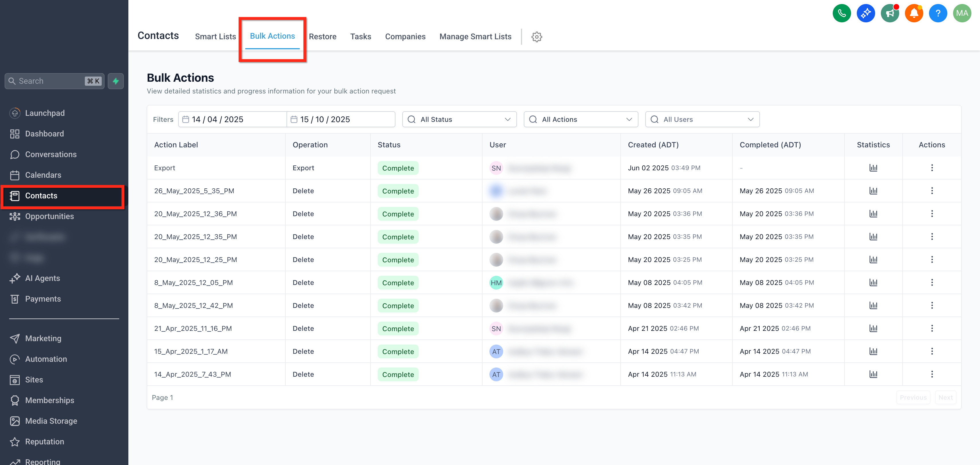Click the start date field 14/04/2025
Screen dimensions: 980x465
232,120
